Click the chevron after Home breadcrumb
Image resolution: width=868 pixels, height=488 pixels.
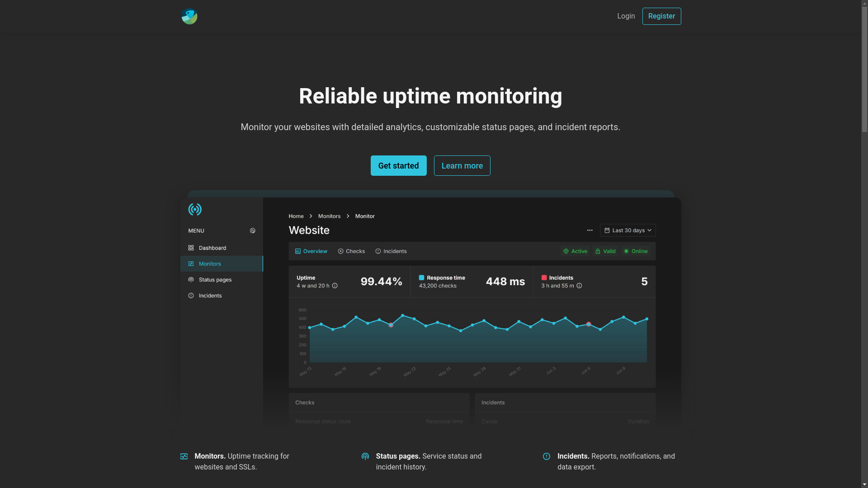click(x=311, y=216)
